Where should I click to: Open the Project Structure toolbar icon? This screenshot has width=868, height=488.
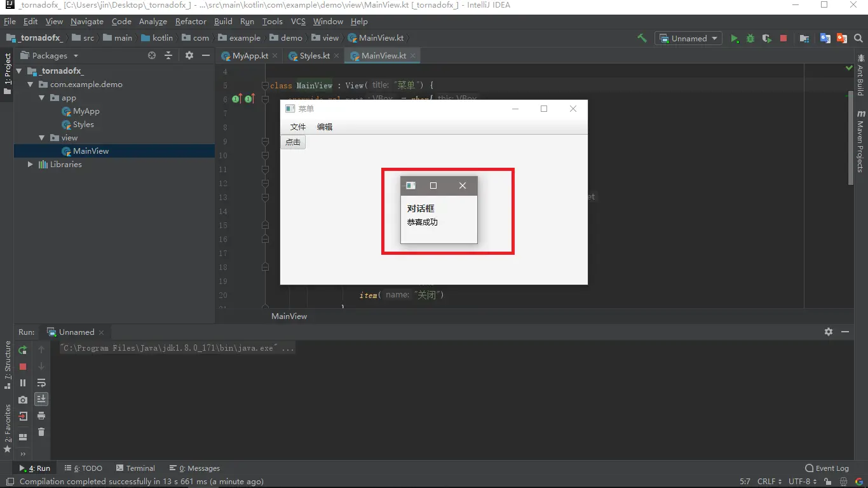804,38
